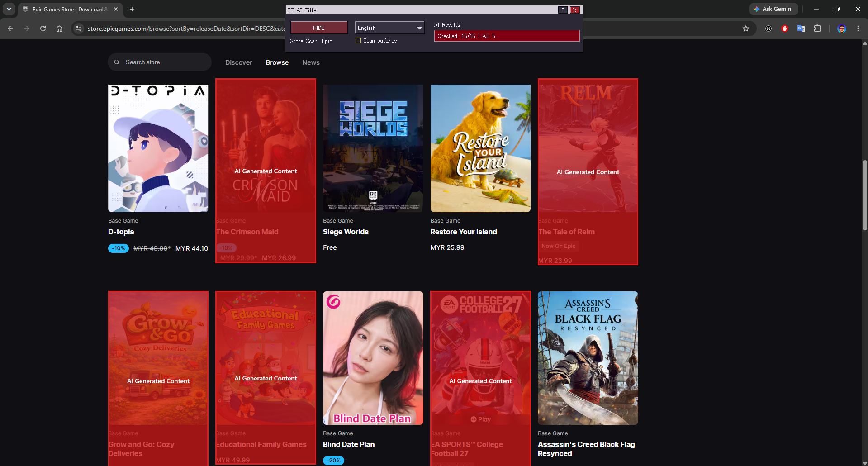868x466 pixels.
Task: Bookmark this page with the star icon
Action: 746,29
